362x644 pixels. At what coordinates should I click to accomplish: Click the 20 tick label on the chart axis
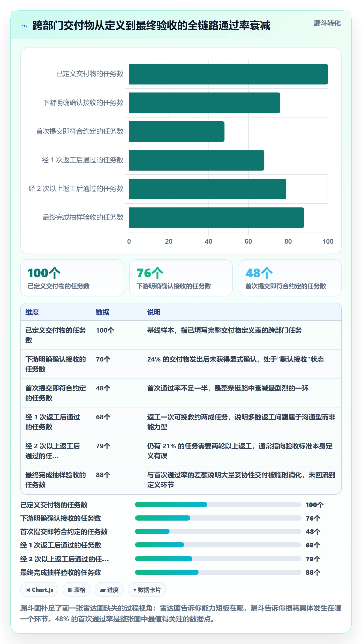[x=169, y=241]
